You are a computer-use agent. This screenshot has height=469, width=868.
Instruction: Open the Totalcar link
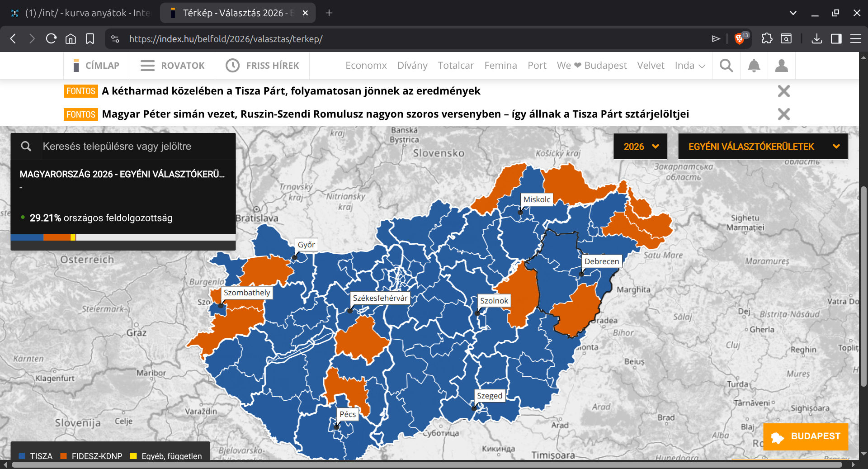click(x=456, y=66)
